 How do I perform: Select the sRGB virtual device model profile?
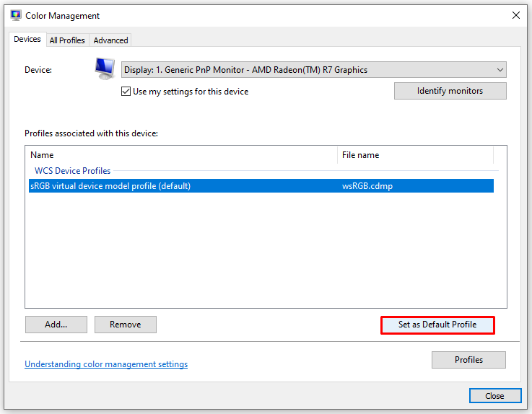point(110,186)
